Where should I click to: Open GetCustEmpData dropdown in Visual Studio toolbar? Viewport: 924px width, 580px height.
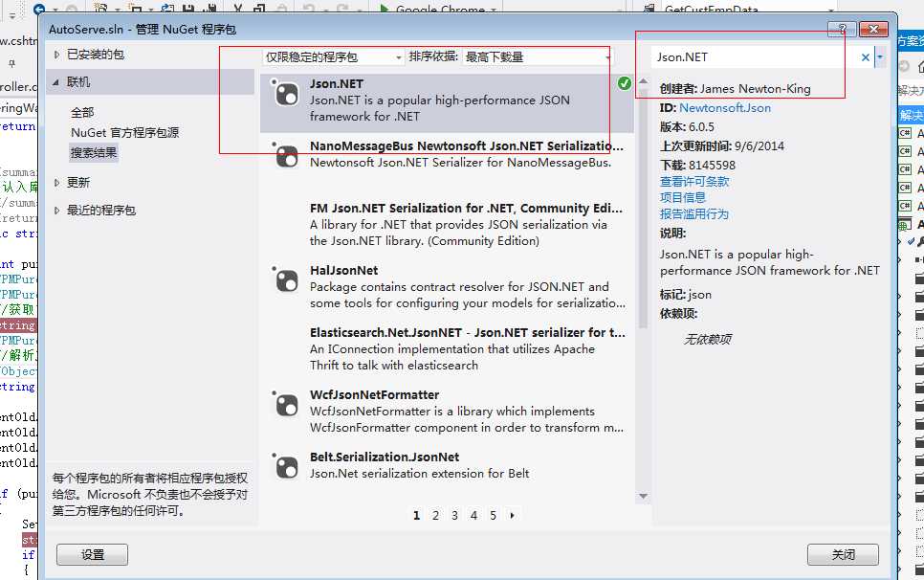point(830,10)
